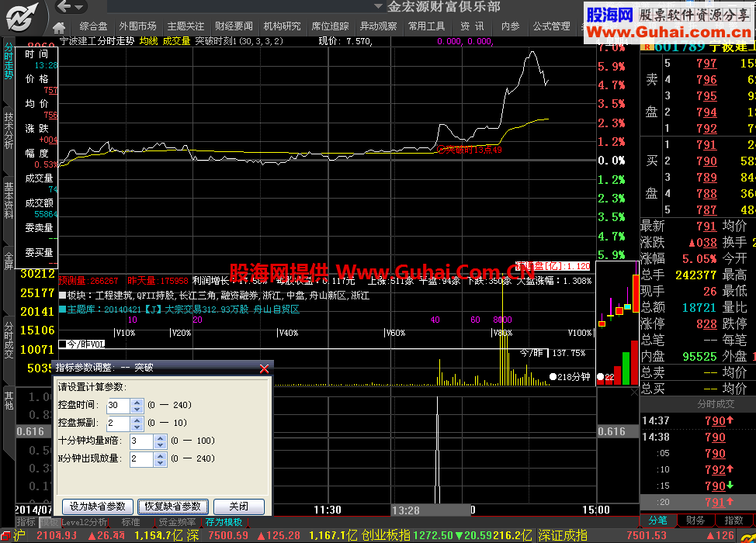Click the red window icon in status bar

[5, 536]
